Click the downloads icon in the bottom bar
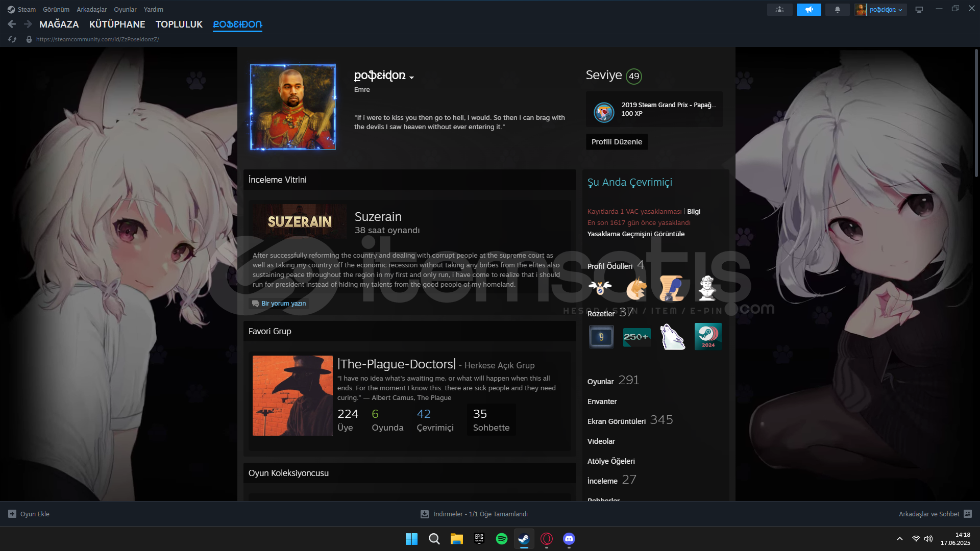The height and width of the screenshot is (551, 980). click(424, 514)
